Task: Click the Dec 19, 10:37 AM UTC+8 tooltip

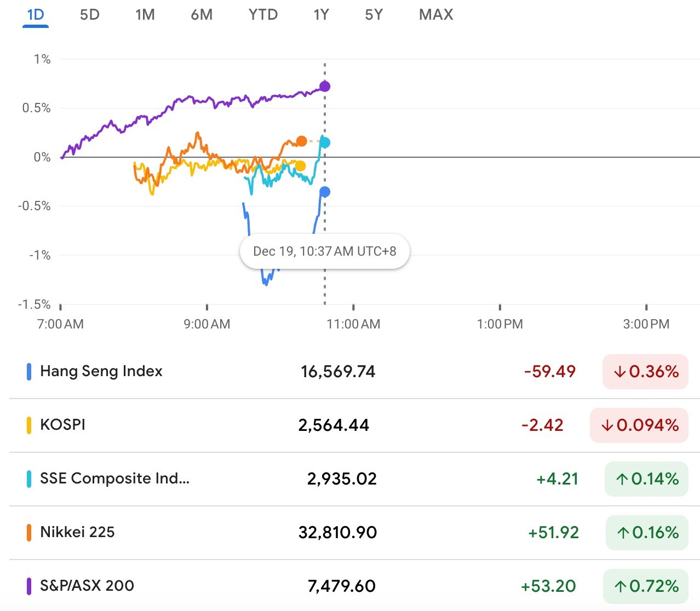Action: click(325, 252)
